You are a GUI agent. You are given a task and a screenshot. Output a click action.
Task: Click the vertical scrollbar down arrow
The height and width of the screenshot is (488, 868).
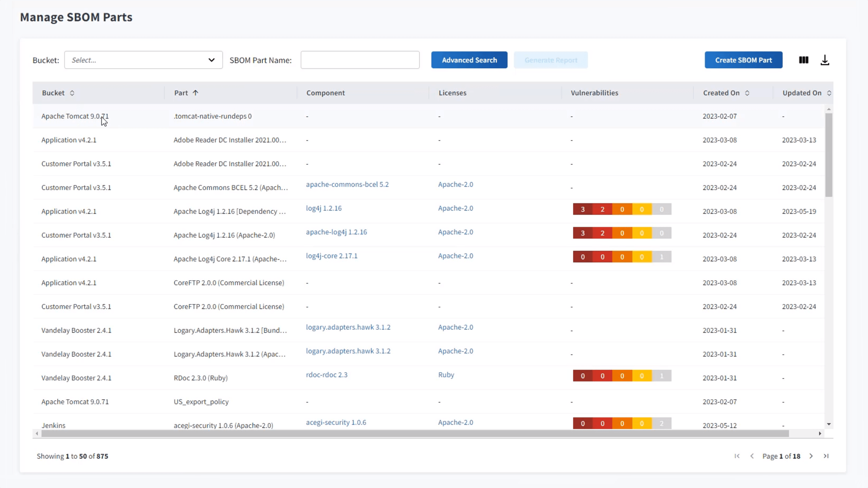click(829, 424)
